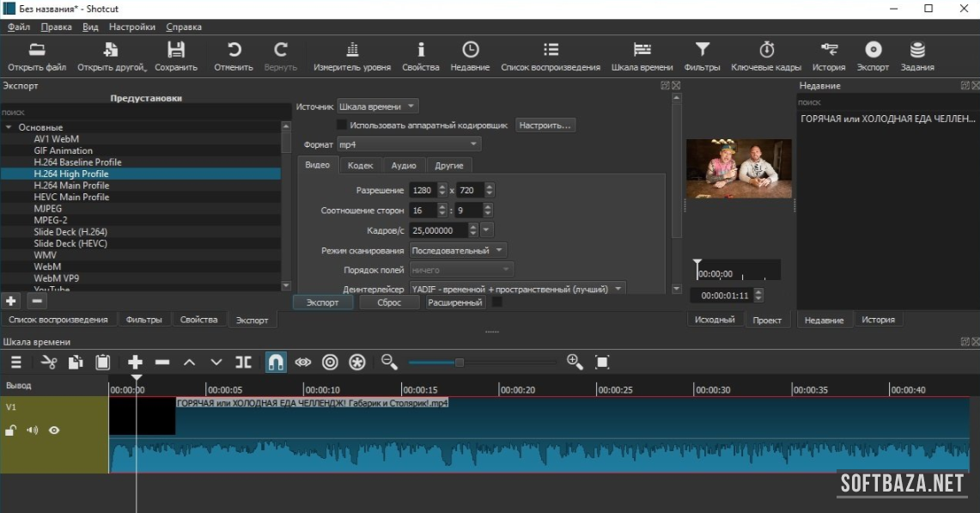The height and width of the screenshot is (513, 980).
Task: Mute track V1 audio
Action: click(x=33, y=431)
